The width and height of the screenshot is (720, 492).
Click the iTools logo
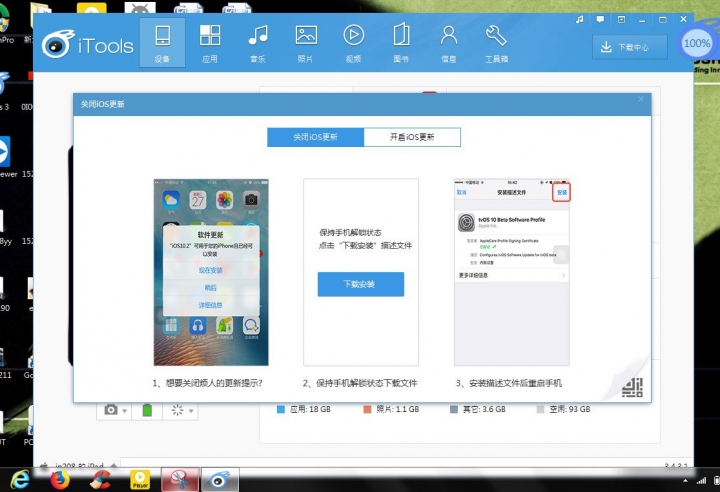click(x=88, y=44)
